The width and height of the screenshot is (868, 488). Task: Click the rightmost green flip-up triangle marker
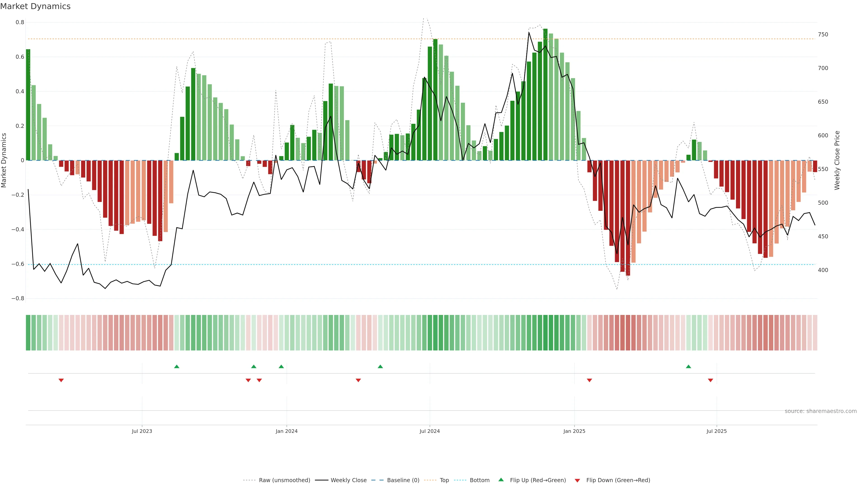[688, 366]
